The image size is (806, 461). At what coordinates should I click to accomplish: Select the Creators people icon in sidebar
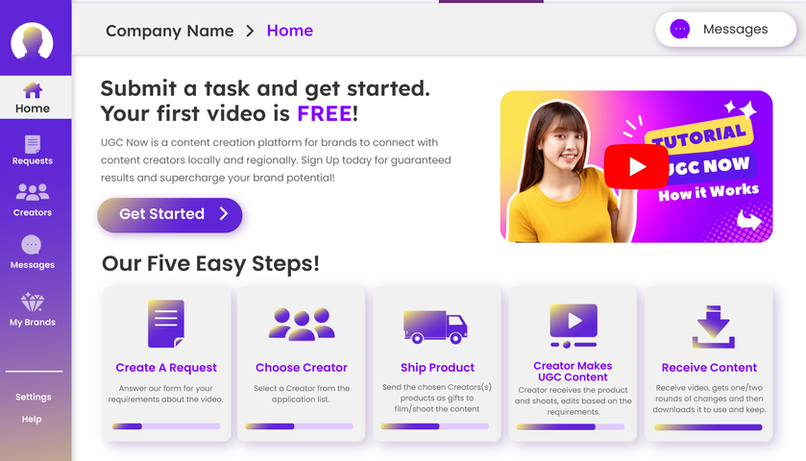click(32, 192)
